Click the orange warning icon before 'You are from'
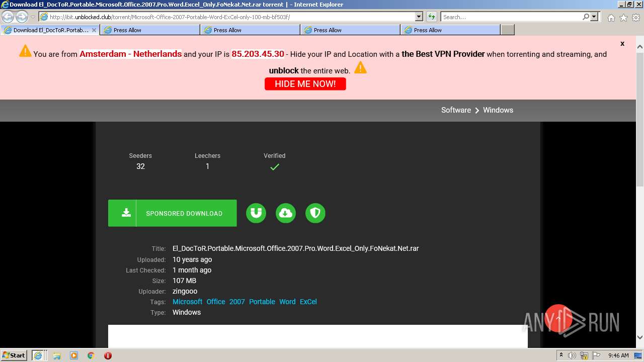 point(25,51)
